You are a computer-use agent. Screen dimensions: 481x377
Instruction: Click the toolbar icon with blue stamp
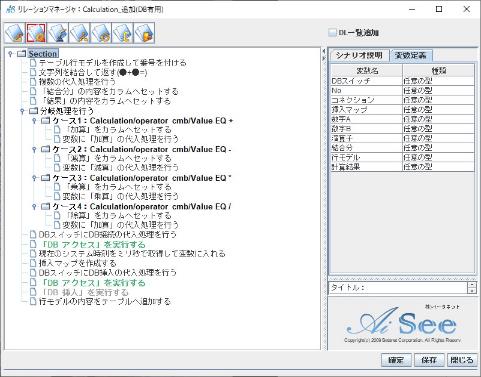pyautogui.click(x=58, y=33)
